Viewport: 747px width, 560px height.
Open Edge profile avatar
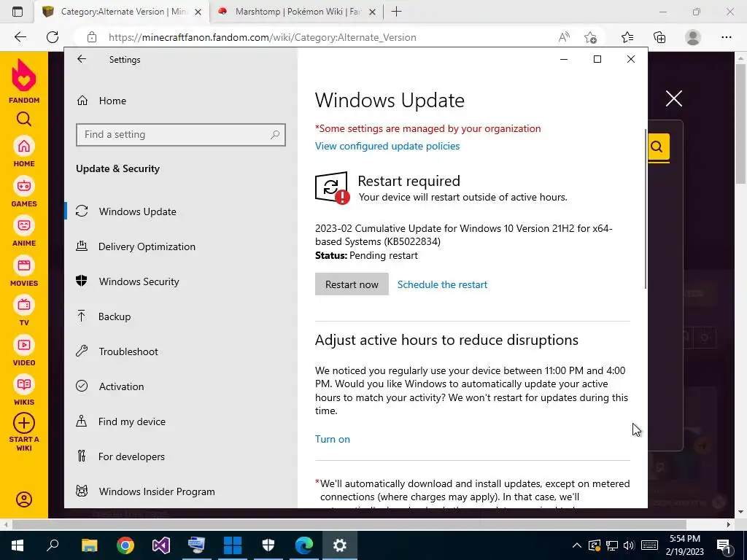[693, 37]
